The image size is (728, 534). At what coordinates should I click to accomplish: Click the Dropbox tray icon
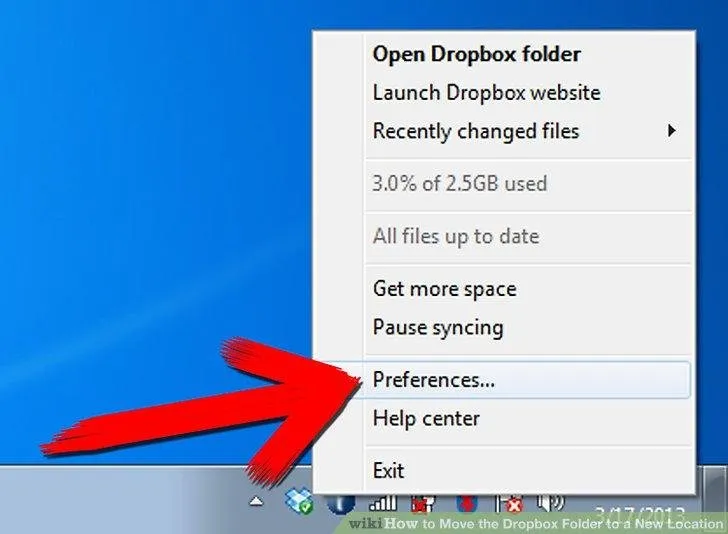(299, 501)
